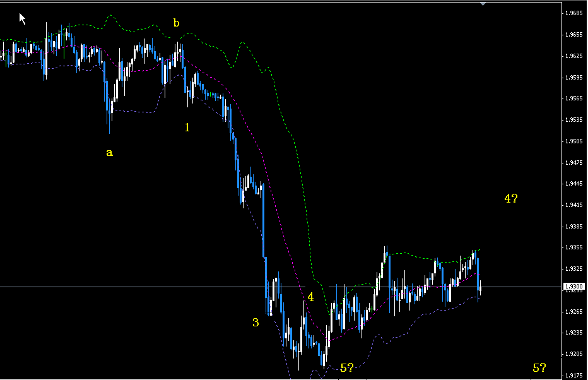Click the 1.9385 price axis value

pos(573,226)
